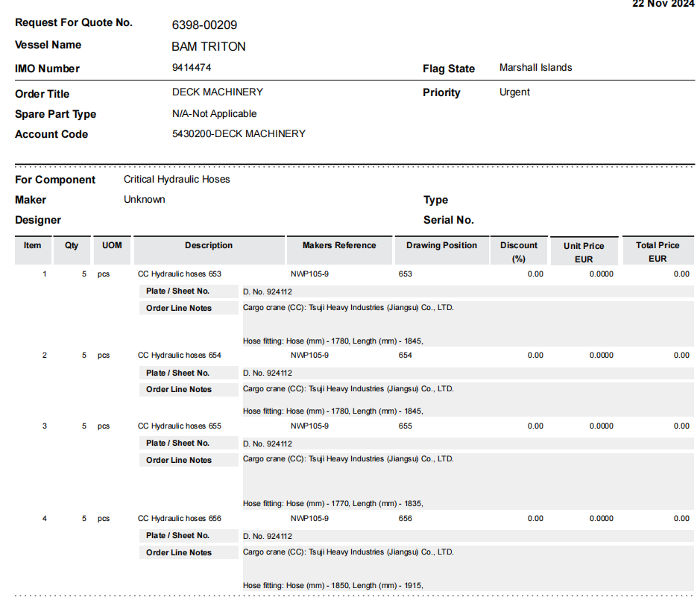Click the Urgent priority value

tap(514, 92)
